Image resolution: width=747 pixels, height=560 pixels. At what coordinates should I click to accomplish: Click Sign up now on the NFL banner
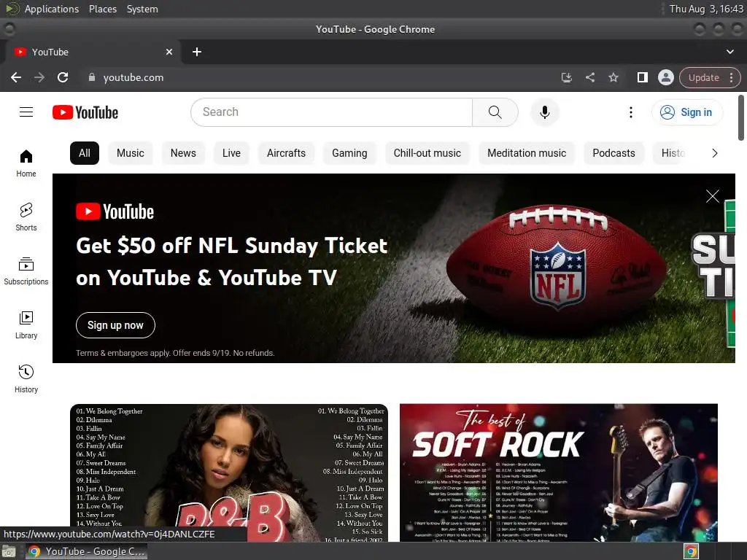(x=115, y=325)
